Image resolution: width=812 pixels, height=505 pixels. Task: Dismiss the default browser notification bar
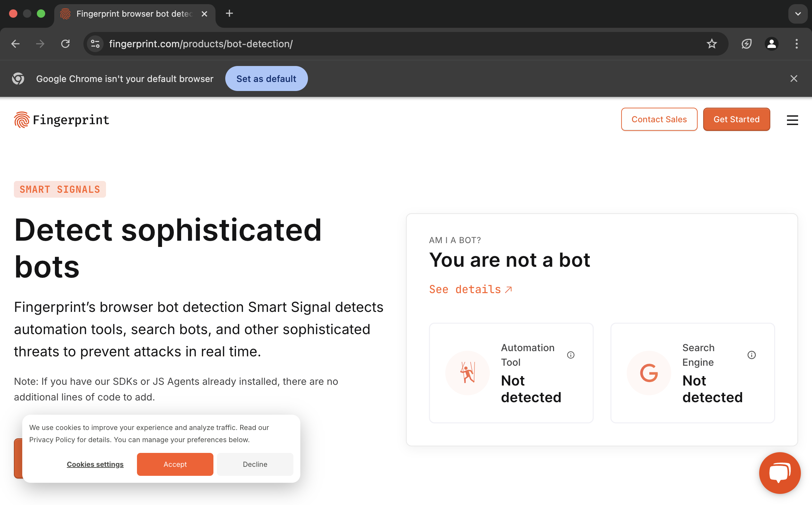click(x=794, y=78)
